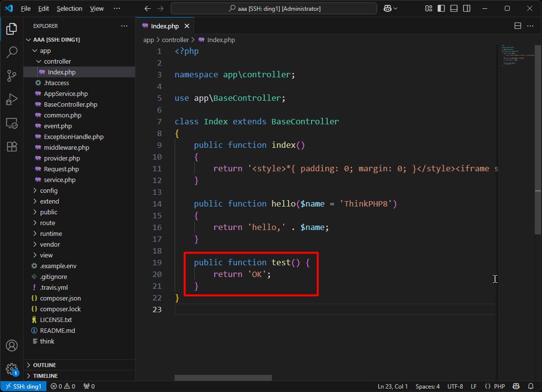Click the vertical scrollbar in the editor
542x392 pixels.
(x=538, y=139)
